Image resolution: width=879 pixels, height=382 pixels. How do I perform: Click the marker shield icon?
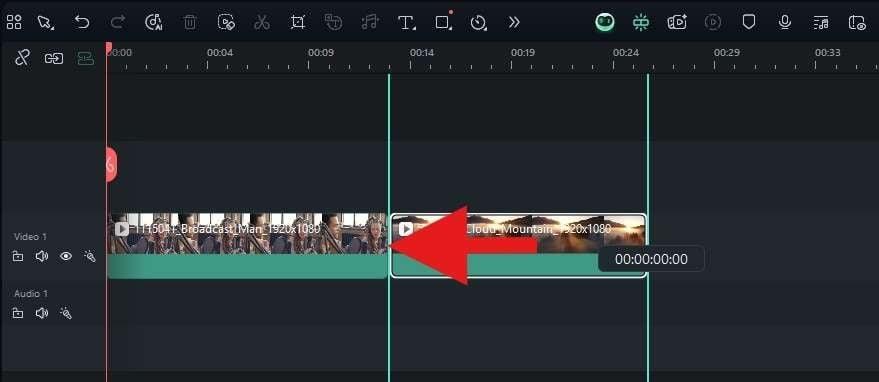[x=748, y=22]
